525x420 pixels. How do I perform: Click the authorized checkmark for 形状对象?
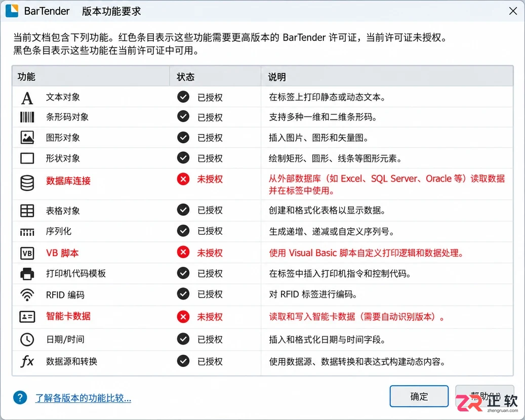(183, 157)
